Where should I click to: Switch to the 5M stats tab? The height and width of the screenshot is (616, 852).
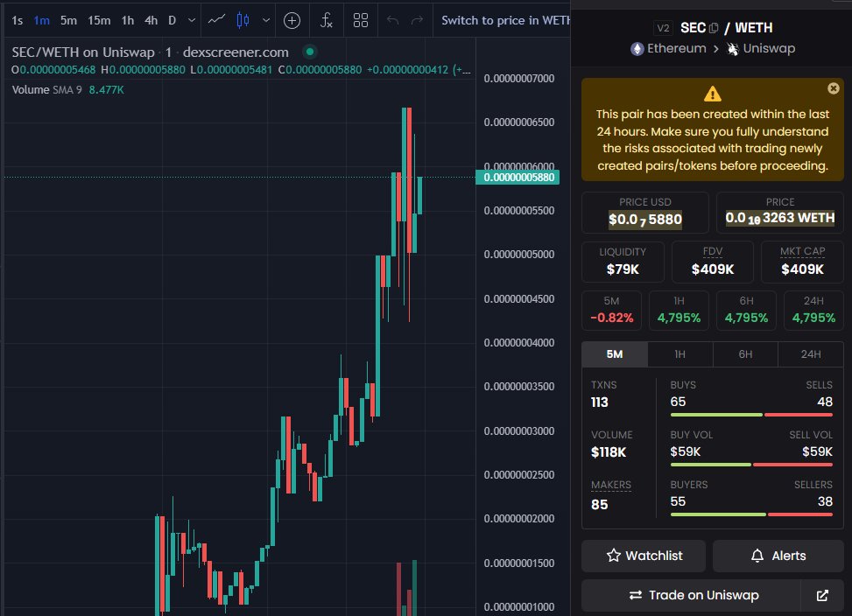click(615, 354)
